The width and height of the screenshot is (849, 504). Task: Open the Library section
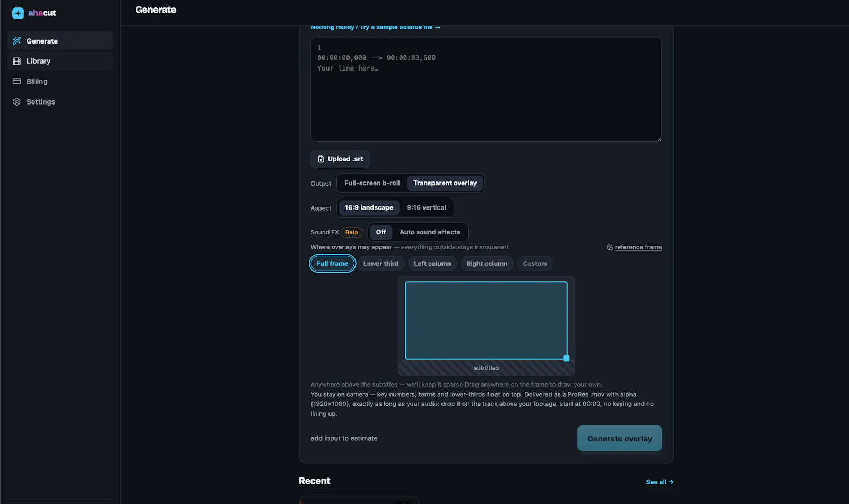(60, 61)
